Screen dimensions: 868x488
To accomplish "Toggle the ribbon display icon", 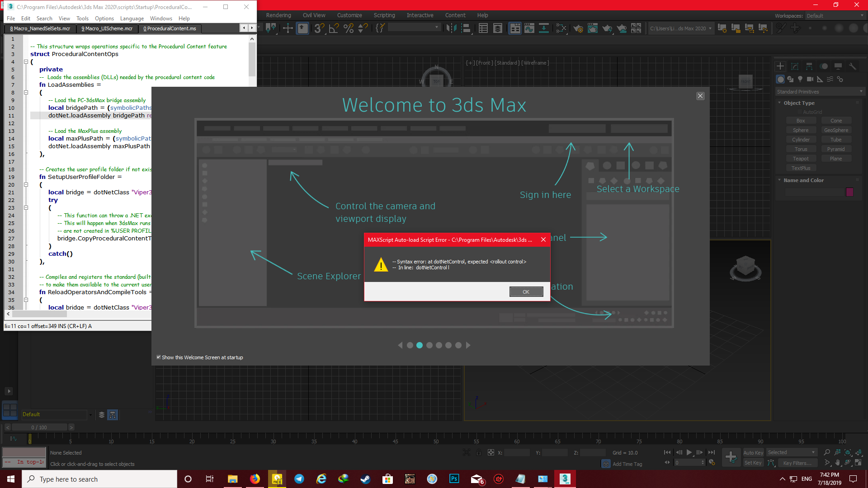I will point(515,28).
